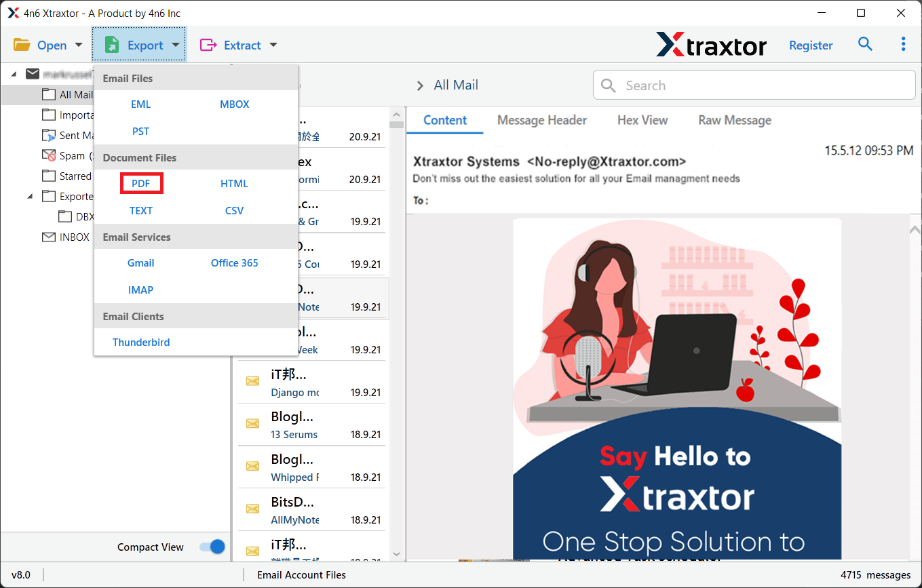Image resolution: width=922 pixels, height=588 pixels.
Task: Collapse the top mail account tree
Action: pyautogui.click(x=13, y=73)
